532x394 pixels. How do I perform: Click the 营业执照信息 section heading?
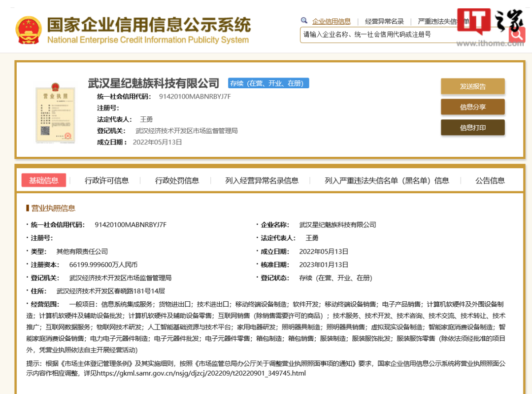pos(53,208)
